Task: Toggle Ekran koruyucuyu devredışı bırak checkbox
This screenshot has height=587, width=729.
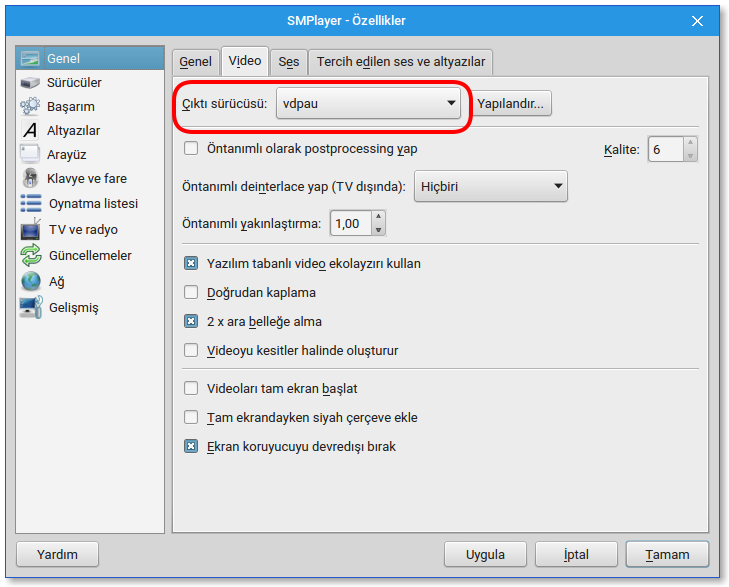Action: (x=191, y=446)
